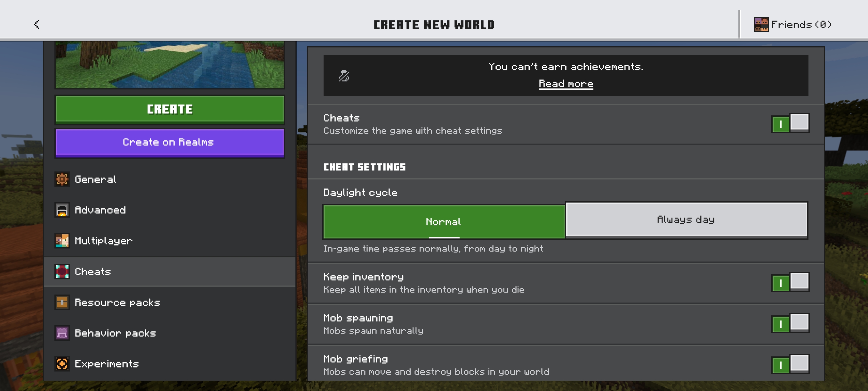The image size is (868, 391).
Task: Open the Read more link
Action: pos(566,83)
